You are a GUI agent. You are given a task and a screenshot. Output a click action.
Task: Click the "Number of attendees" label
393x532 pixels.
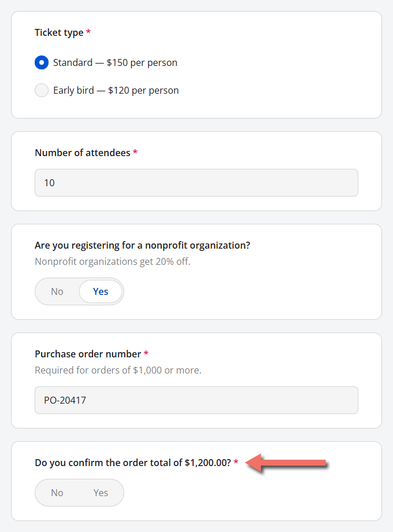pos(83,153)
